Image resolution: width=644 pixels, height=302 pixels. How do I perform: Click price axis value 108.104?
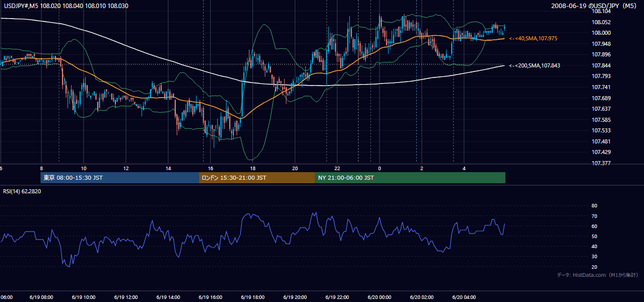[x=601, y=11]
